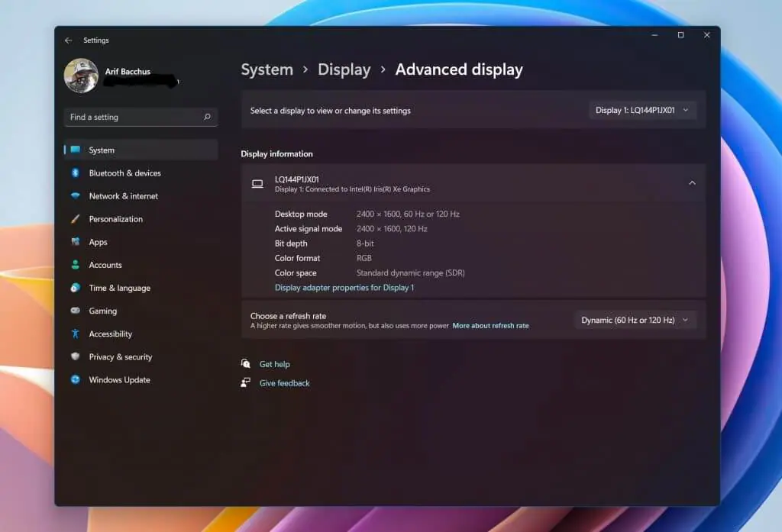
Task: Click the Get help icon
Action: point(245,363)
